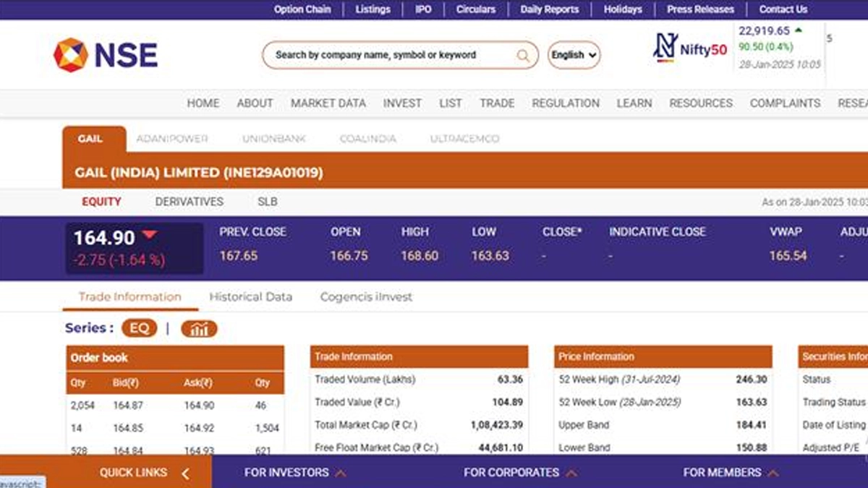Switch to the Cogencis iInvest tab

coord(366,297)
